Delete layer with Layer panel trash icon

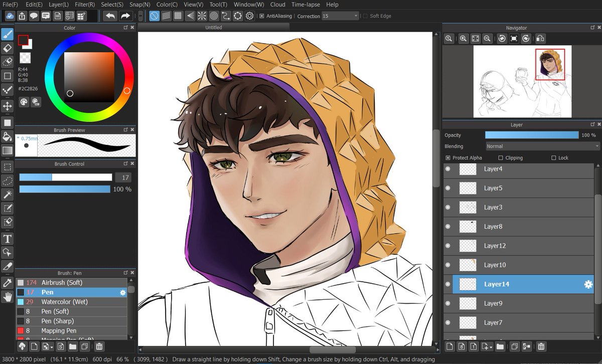click(541, 346)
